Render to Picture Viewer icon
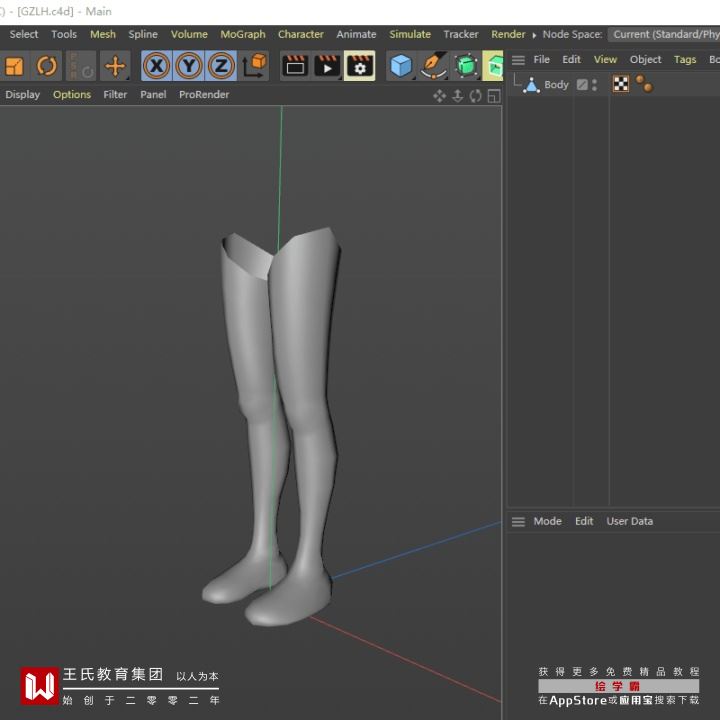 click(327, 66)
